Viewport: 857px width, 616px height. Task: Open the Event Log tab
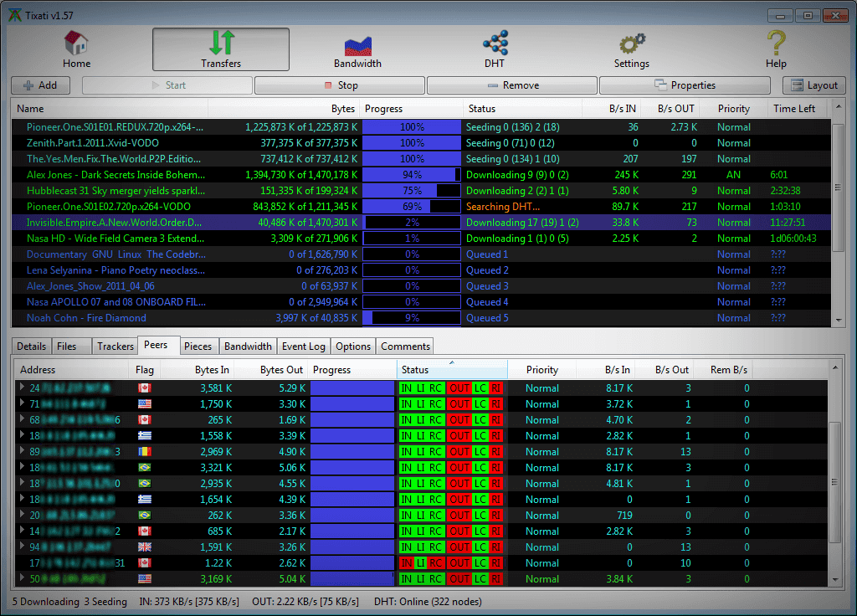point(303,346)
